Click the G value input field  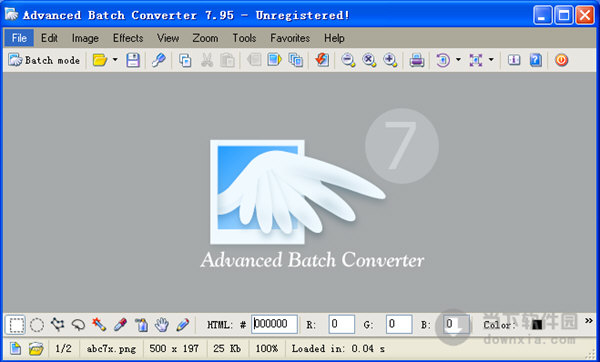coord(399,324)
